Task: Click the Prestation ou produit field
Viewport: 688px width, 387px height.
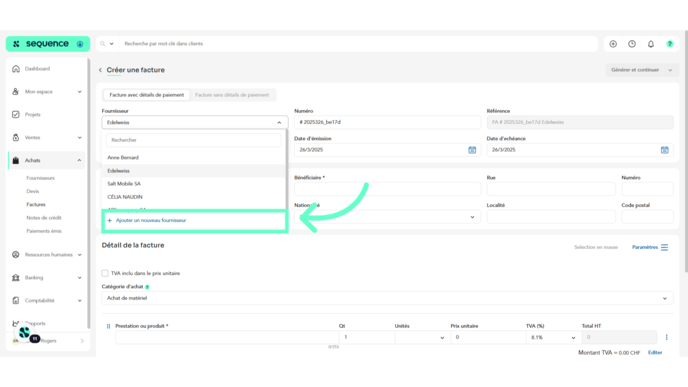Action: (x=227, y=337)
